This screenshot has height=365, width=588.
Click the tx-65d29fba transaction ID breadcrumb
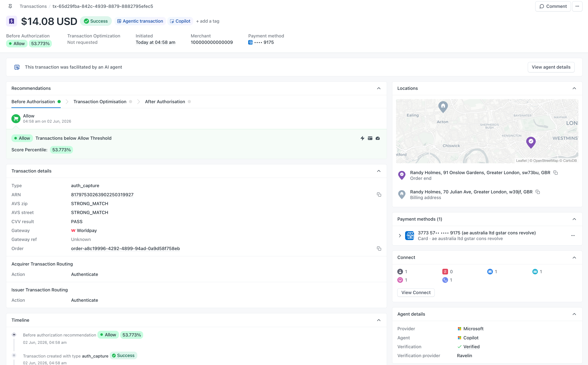[103, 6]
